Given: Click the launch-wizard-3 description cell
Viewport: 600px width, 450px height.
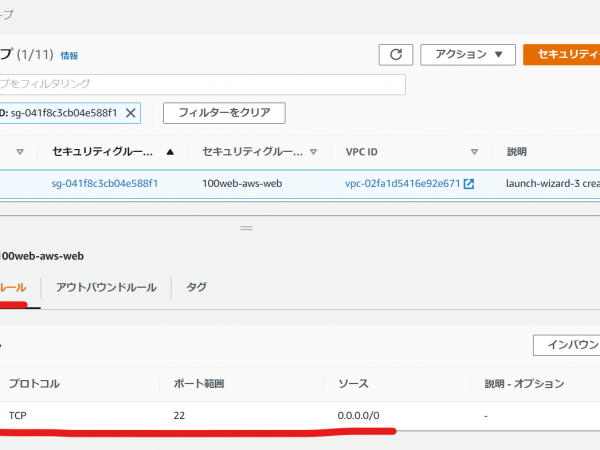Looking at the screenshot, I should [553, 184].
